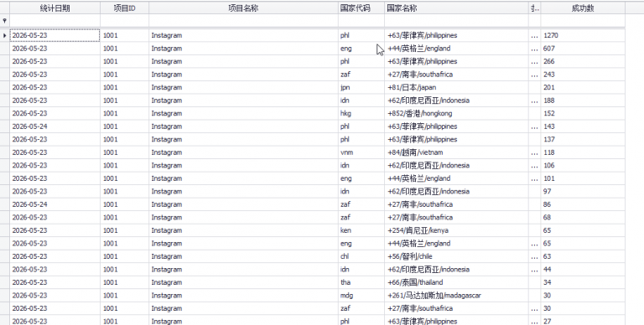644x325 pixels.
Task: Select the country code cell jpn
Action: click(x=361, y=87)
